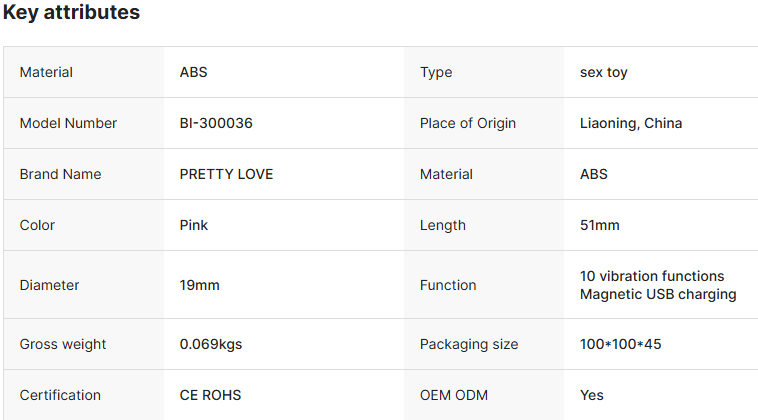The height and width of the screenshot is (420, 758).
Task: Select the PRETTY LOVE brand name text
Action: (226, 174)
